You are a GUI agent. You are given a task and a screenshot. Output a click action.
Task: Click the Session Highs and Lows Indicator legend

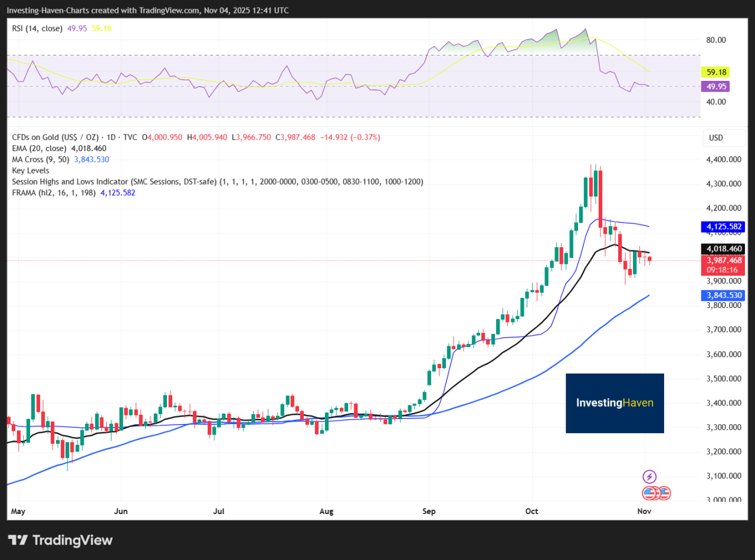point(217,181)
